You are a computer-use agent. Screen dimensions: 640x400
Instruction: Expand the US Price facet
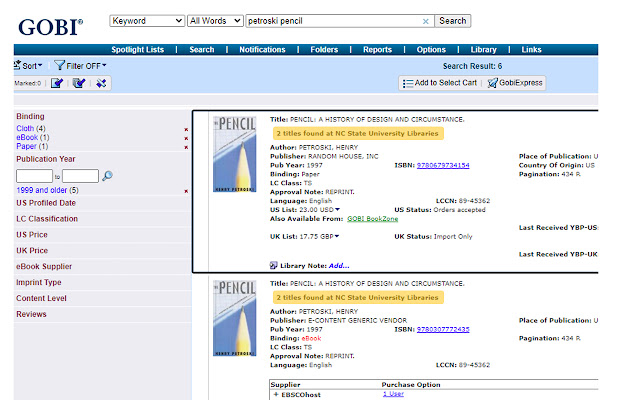[32, 235]
